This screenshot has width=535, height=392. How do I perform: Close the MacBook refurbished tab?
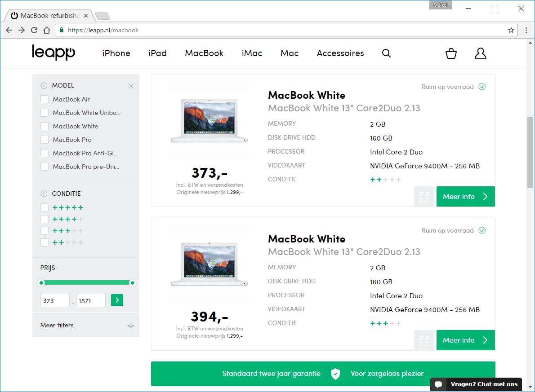pyautogui.click(x=86, y=16)
